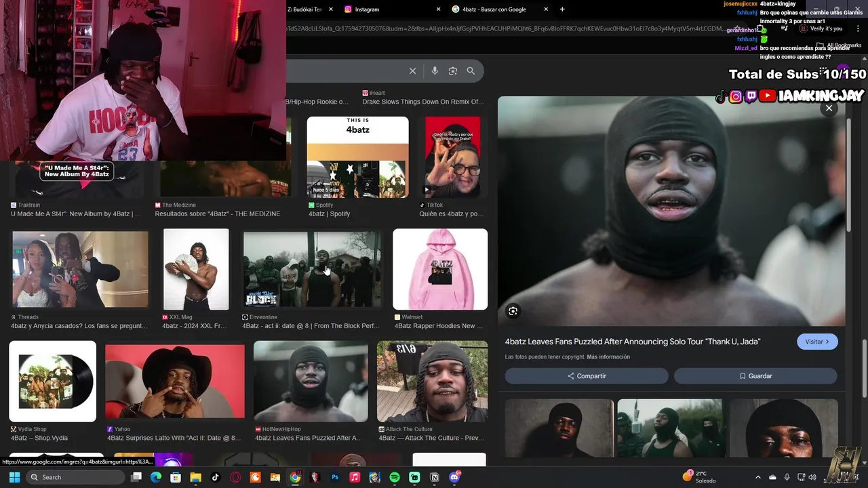Close the image preview panel
This screenshot has height=488, width=868.
pyautogui.click(x=829, y=108)
